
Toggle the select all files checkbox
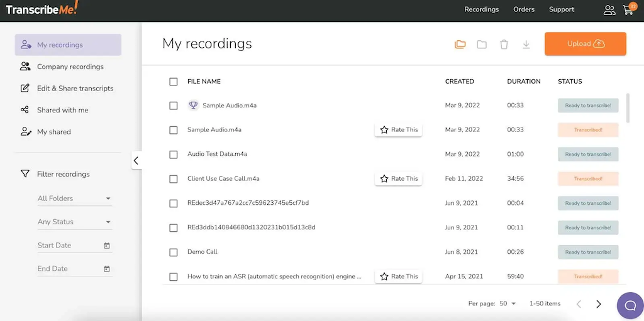pyautogui.click(x=174, y=82)
